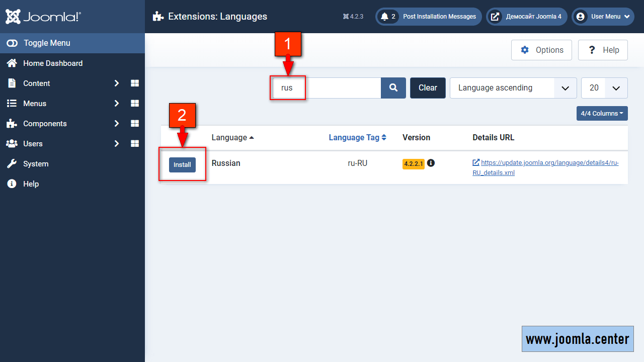
Task: Open Components dashboard grid icon
Action: click(135, 124)
